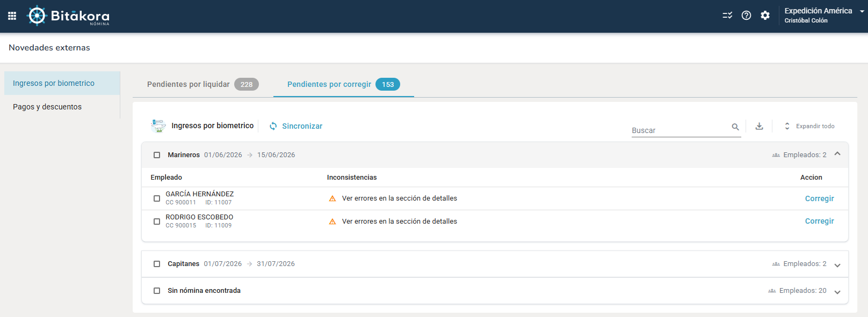Tick the Sin nómina encontrada checkbox
Viewport: 868px width, 317px height.
coord(157,291)
